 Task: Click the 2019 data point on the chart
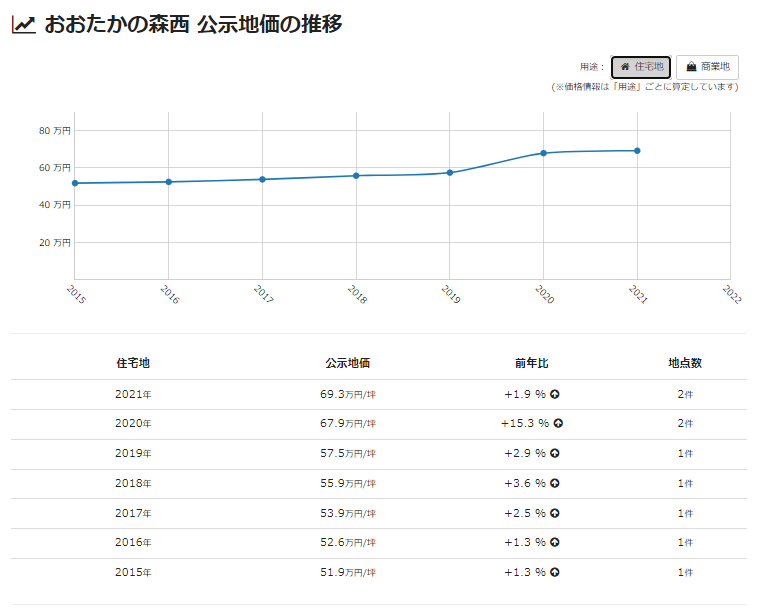point(450,173)
